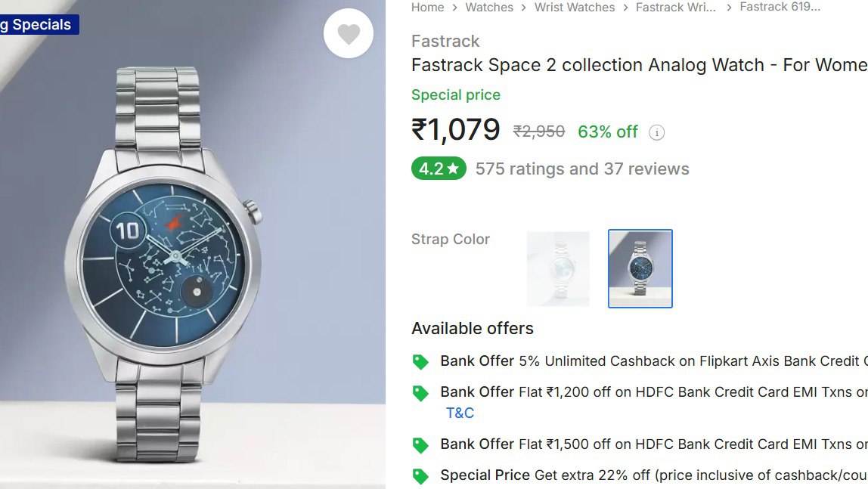The image size is (868, 489).
Task: Go to Home in breadcrumb
Action: tap(427, 8)
